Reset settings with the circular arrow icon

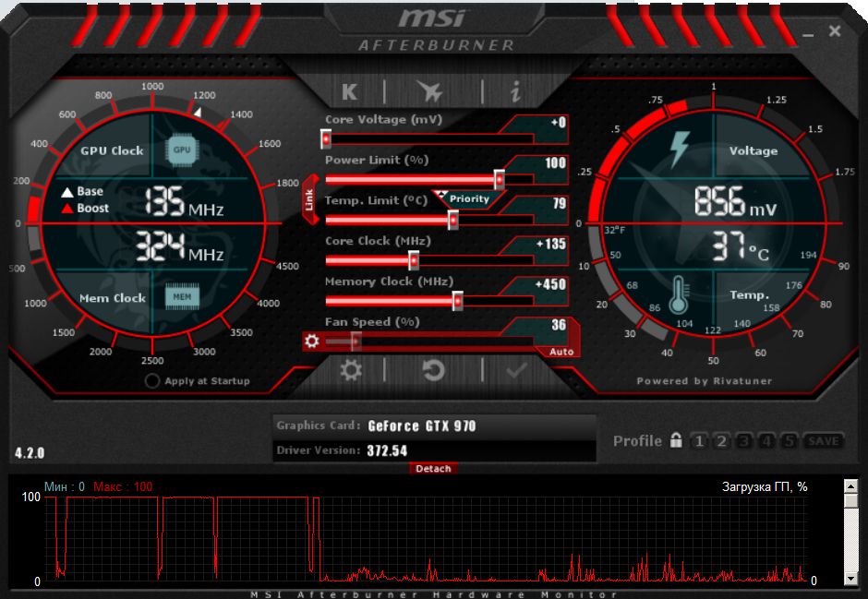point(433,370)
